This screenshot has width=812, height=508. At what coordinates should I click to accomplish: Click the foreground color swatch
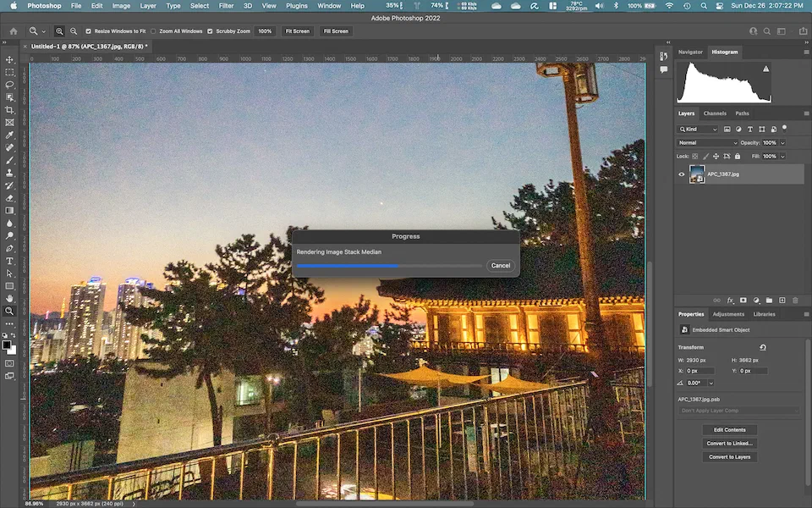click(8, 345)
